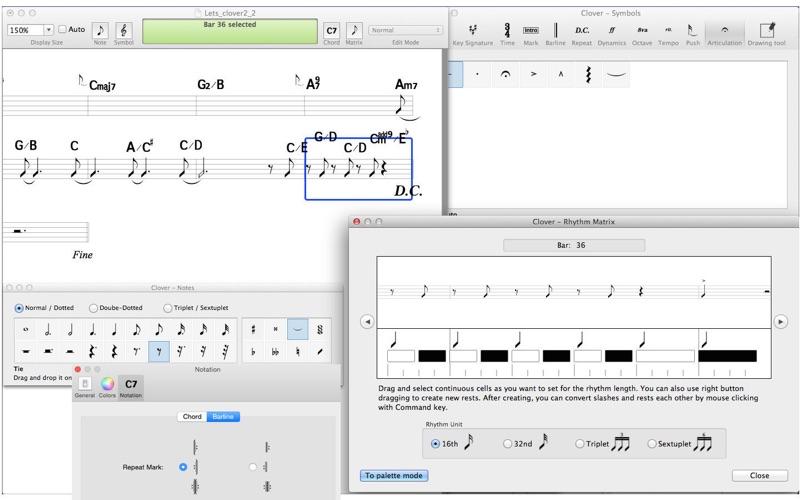Select the undotted quarter rest in Notes palette
The height and width of the screenshot is (500, 800).
pos(114,352)
